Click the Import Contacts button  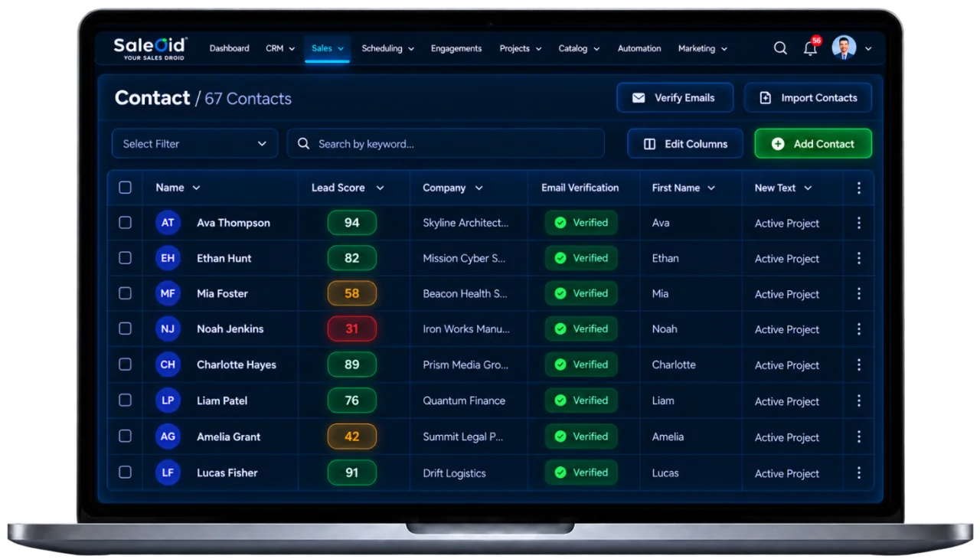point(808,97)
